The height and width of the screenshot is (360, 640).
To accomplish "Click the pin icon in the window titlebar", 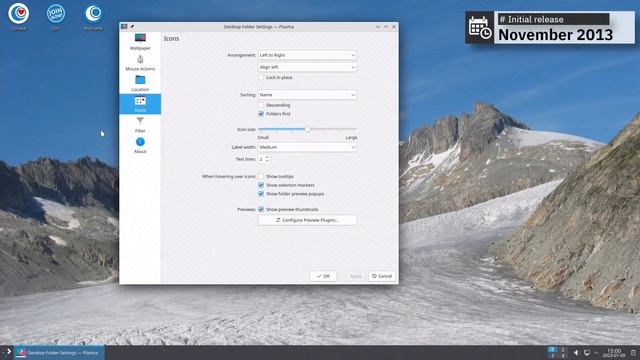I will (132, 27).
